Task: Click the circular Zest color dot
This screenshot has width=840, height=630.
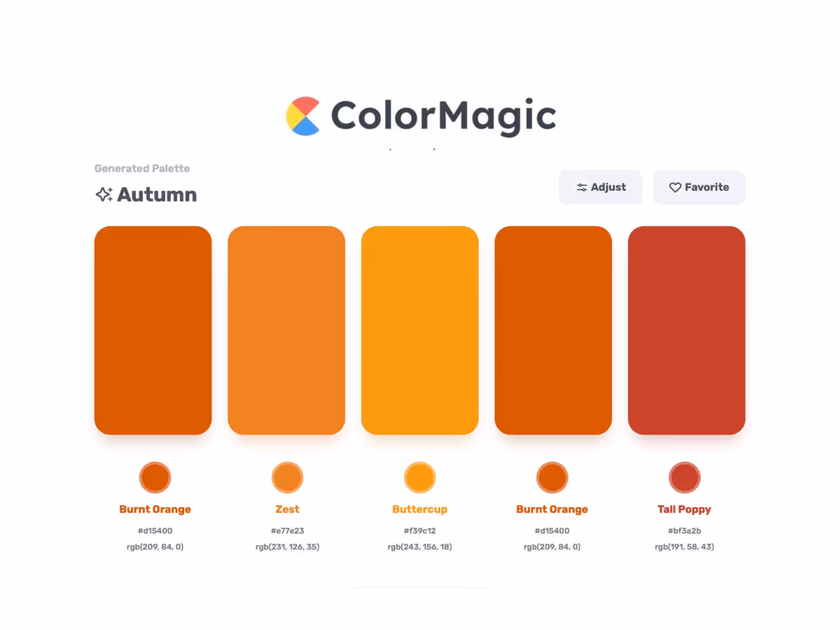Action: click(287, 477)
